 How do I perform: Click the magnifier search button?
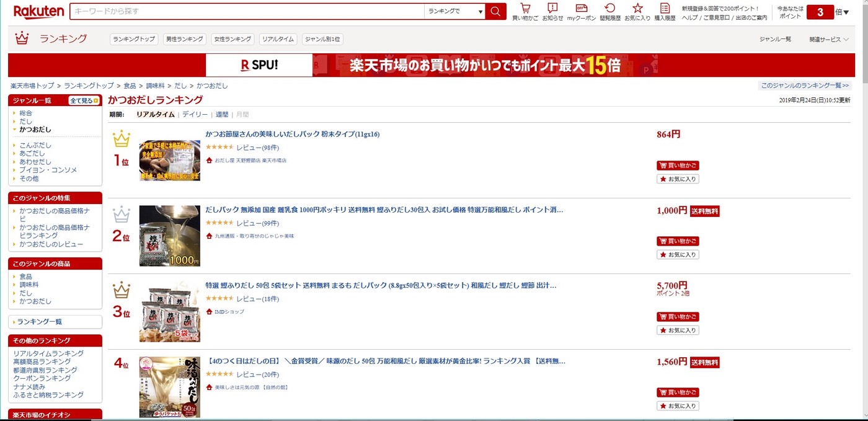495,11
